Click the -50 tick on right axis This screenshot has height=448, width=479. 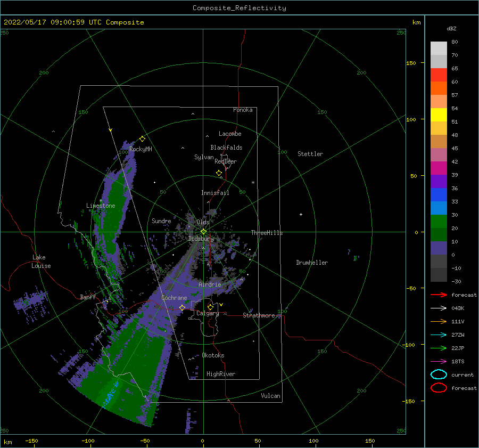point(411,288)
